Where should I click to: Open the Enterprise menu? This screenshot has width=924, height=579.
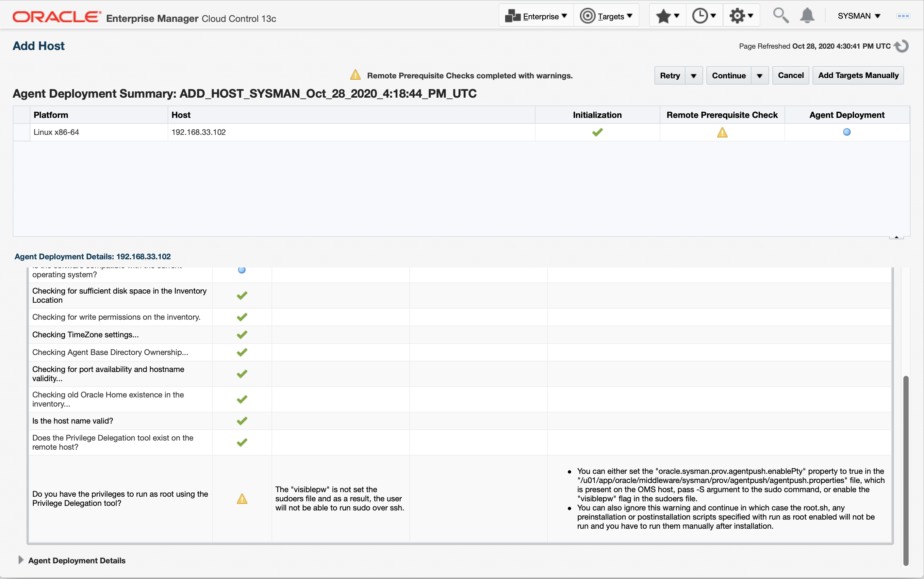[536, 16]
